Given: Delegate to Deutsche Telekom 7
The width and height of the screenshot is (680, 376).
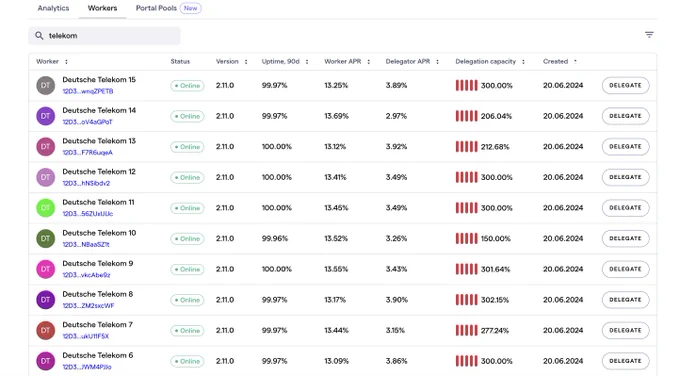Looking at the screenshot, I should tap(625, 330).
